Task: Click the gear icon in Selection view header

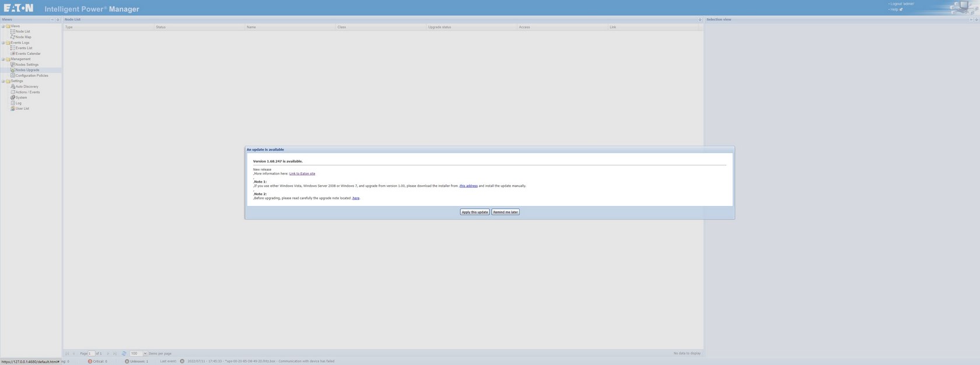Action: tap(975, 20)
